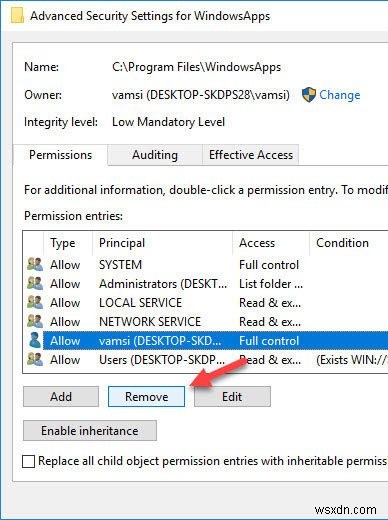Click the Remove button
The image size is (388, 520).
(146, 397)
